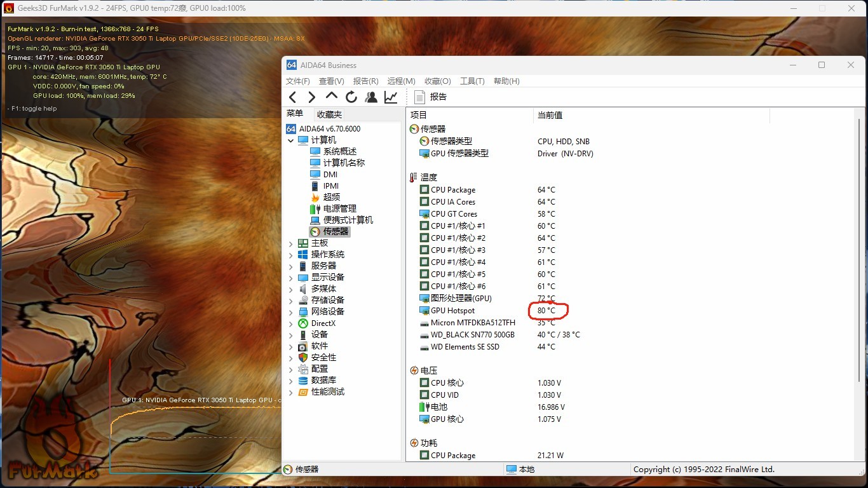The image size is (868, 488).
Task: Select the 安全性 shield category
Action: tap(317, 357)
